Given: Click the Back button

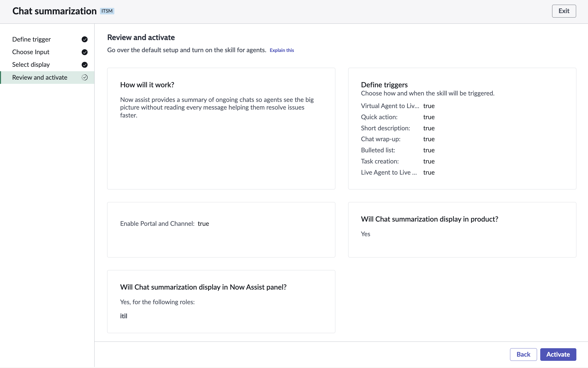Looking at the screenshot, I should (x=523, y=354).
